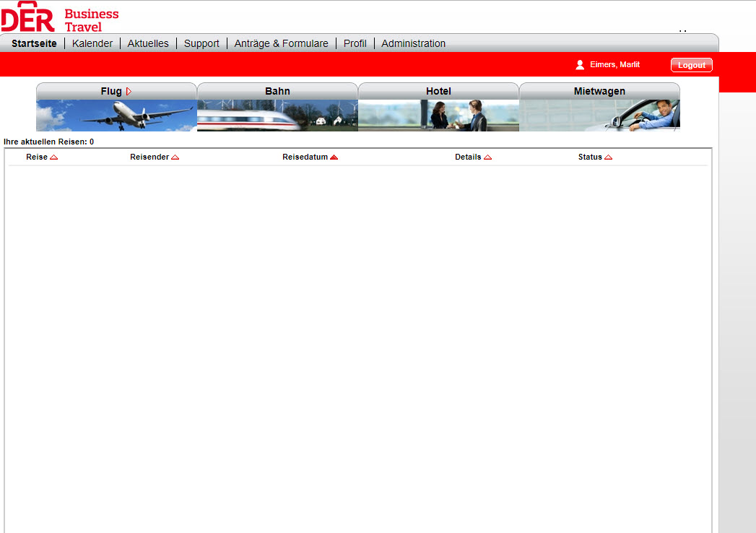Open the Kalender menu item
The height and width of the screenshot is (533, 756).
coord(92,43)
